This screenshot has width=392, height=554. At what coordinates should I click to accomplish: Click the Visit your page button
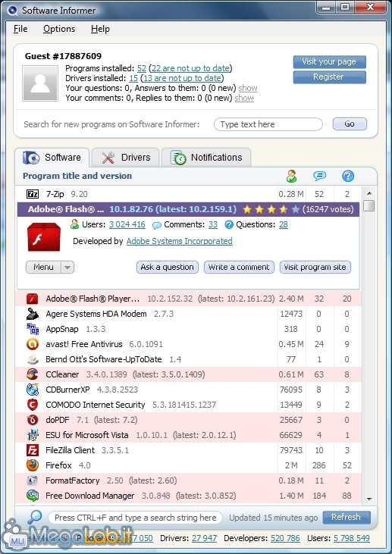[329, 62]
